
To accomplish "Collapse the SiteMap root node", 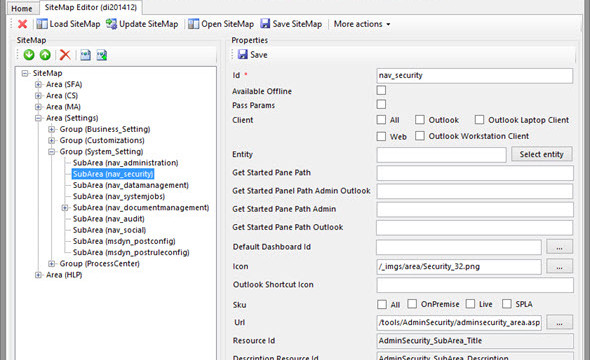I will [x=25, y=73].
